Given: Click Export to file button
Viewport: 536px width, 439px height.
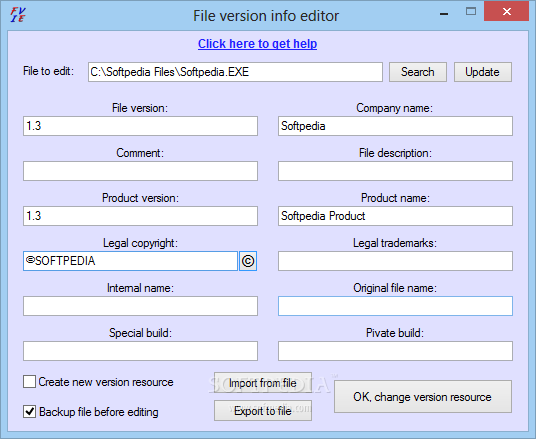Looking at the screenshot, I should coord(263,411).
